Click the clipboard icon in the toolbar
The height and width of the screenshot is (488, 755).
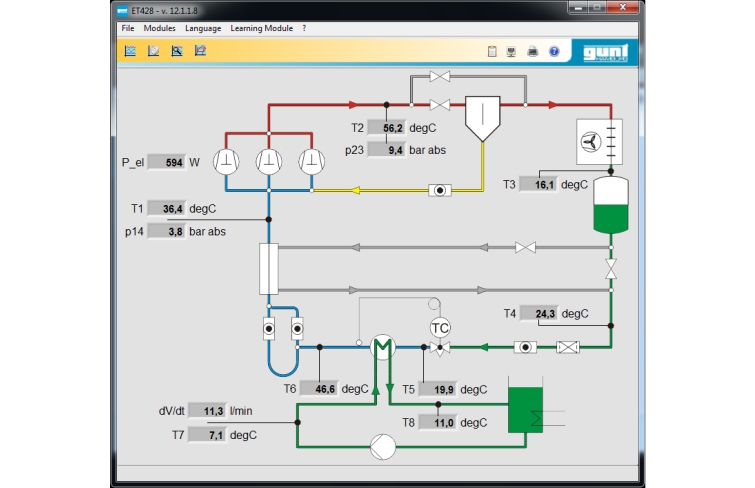click(492, 51)
